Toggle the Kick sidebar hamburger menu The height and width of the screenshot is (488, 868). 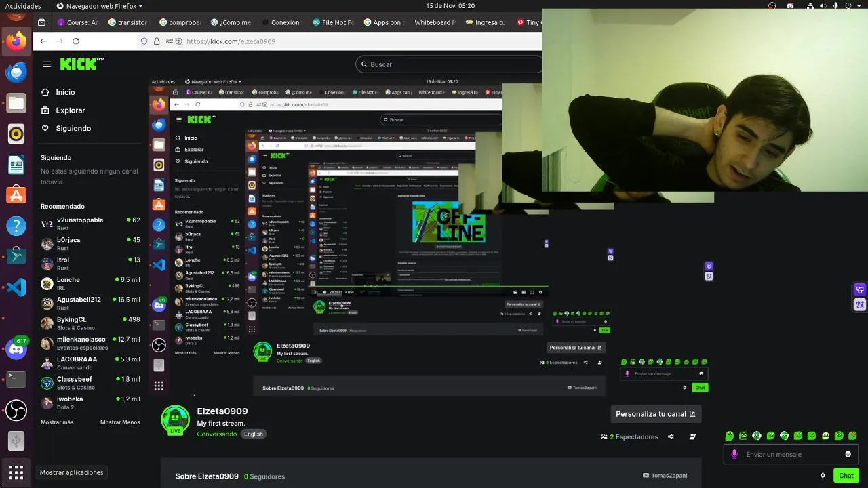(x=47, y=64)
